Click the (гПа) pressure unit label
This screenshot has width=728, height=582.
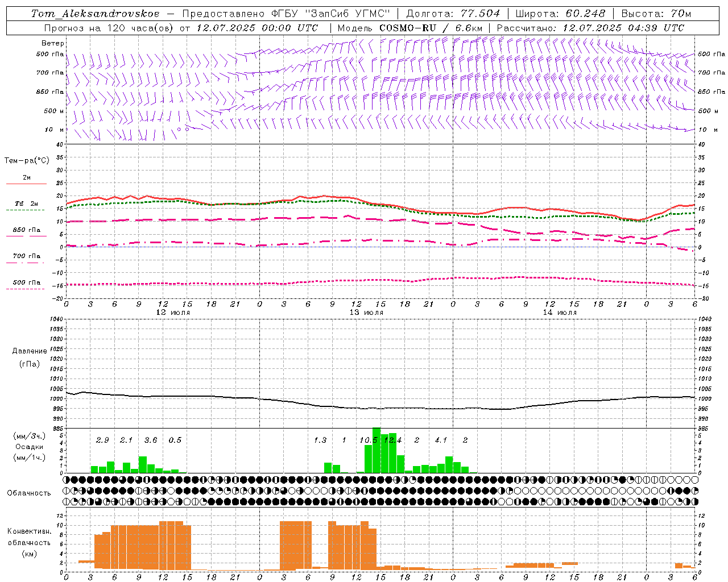pos(30,364)
